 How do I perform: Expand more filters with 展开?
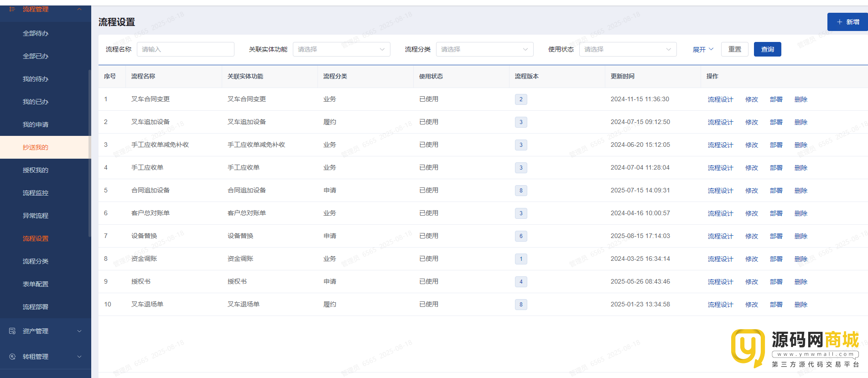click(x=703, y=49)
